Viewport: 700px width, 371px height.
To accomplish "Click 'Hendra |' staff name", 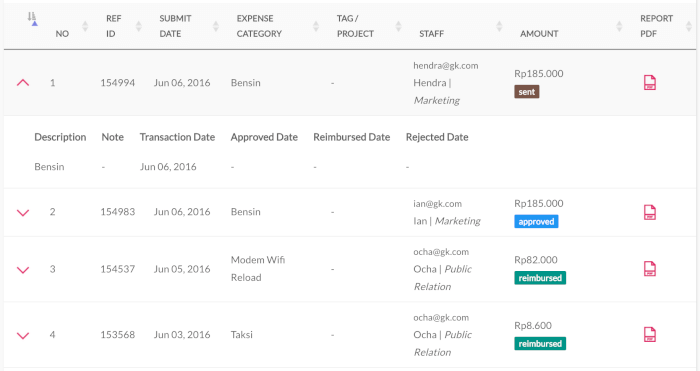I will [x=432, y=83].
